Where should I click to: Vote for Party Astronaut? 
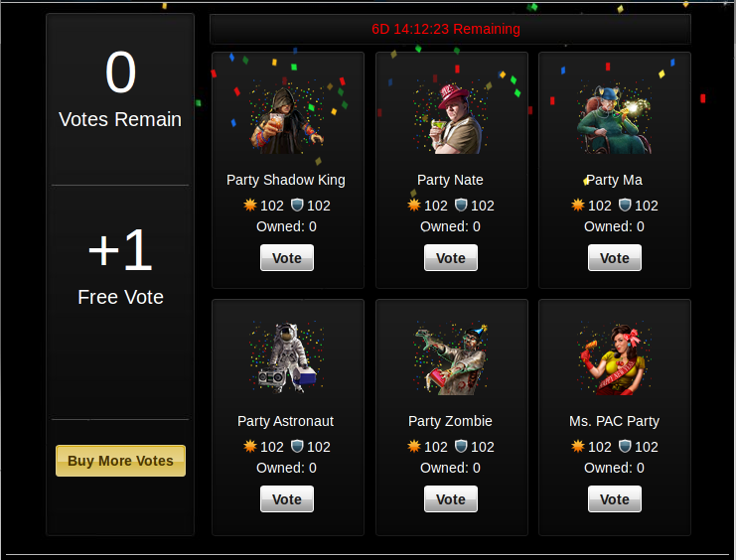(x=287, y=499)
